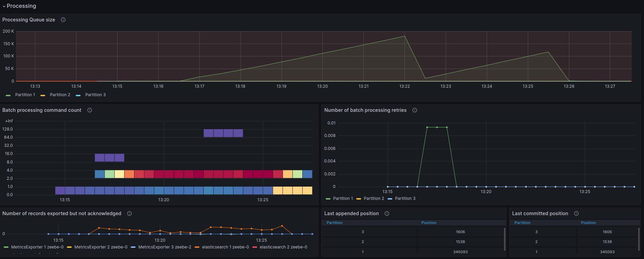
Task: Click Processing Queue size panel title
Action: [29, 20]
